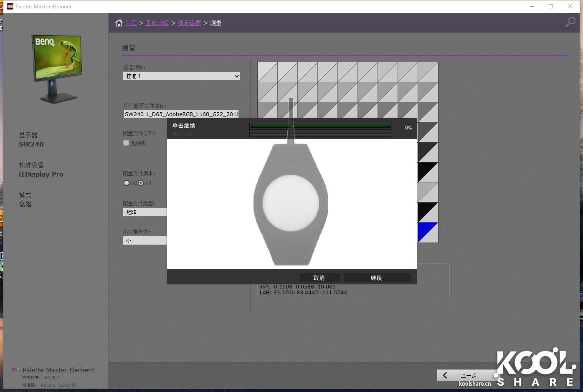Click the 继续 button in the dialog
Screen dimensions: 583x392
pos(376,277)
